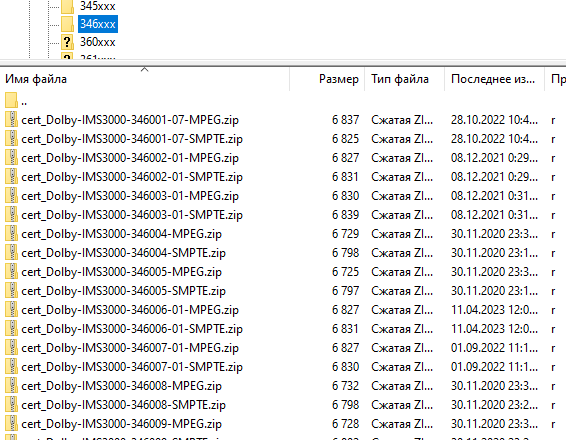Screen dimensions: 566x440
Task: Click the parent directory folder icon
Action: 12,100
